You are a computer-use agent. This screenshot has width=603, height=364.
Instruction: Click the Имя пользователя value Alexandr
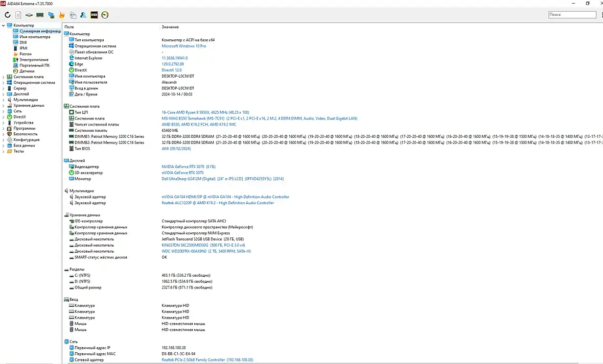point(169,82)
